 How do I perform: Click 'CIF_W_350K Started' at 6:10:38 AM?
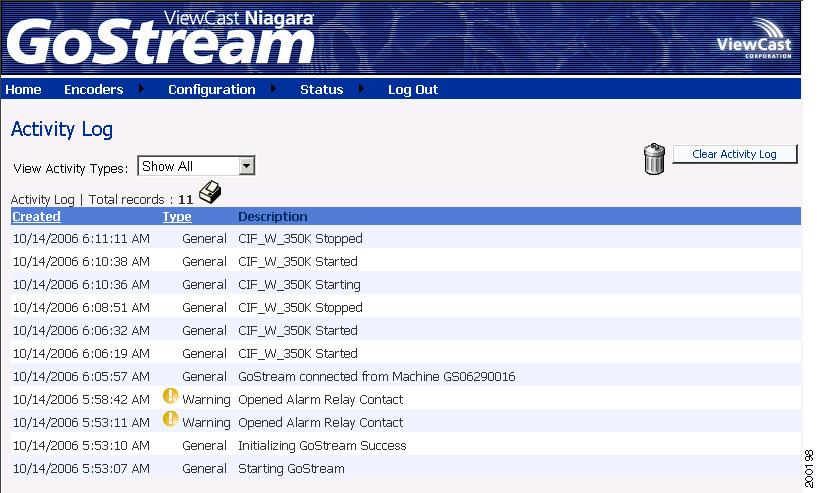pyautogui.click(x=298, y=262)
